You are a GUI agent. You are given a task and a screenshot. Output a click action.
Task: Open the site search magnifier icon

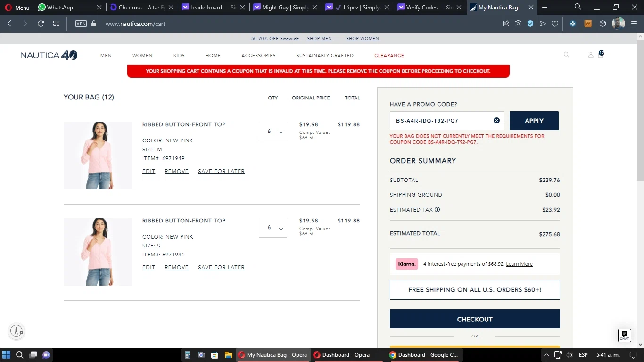coord(566,55)
